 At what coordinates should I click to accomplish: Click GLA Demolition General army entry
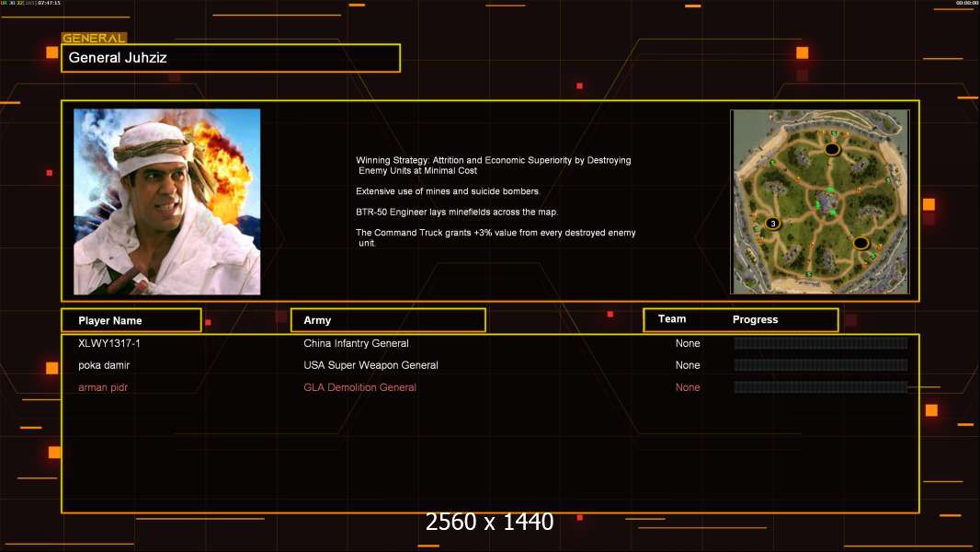tap(360, 387)
